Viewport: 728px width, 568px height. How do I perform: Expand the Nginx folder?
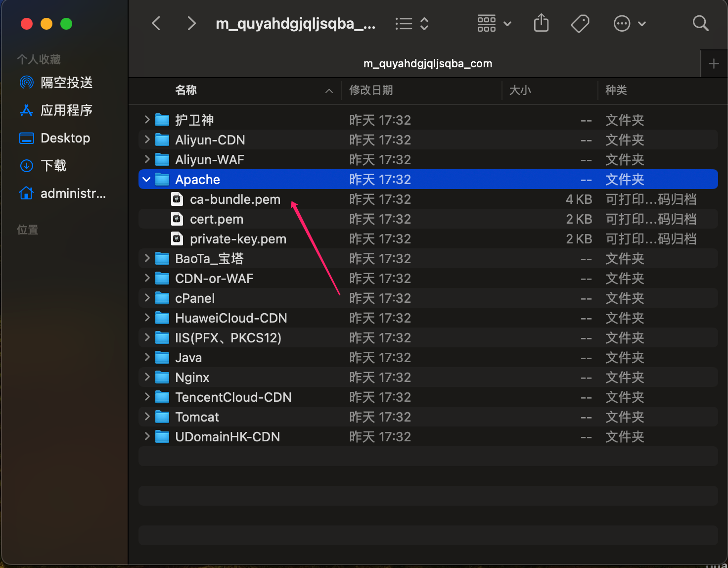pyautogui.click(x=146, y=377)
